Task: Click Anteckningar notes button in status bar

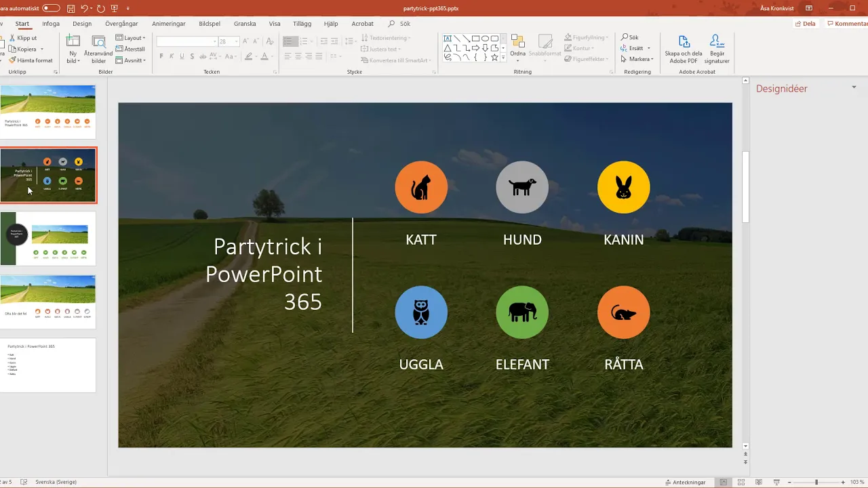Action: tap(685, 483)
